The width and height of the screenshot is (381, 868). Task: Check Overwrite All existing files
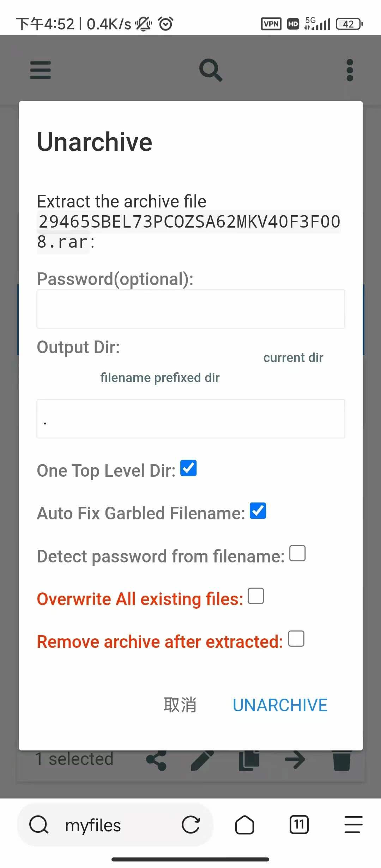(x=256, y=596)
